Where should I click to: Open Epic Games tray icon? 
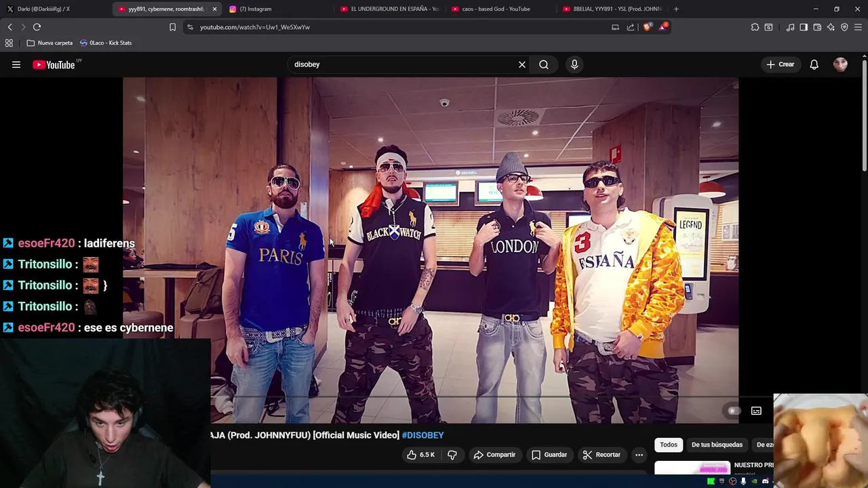click(x=722, y=481)
